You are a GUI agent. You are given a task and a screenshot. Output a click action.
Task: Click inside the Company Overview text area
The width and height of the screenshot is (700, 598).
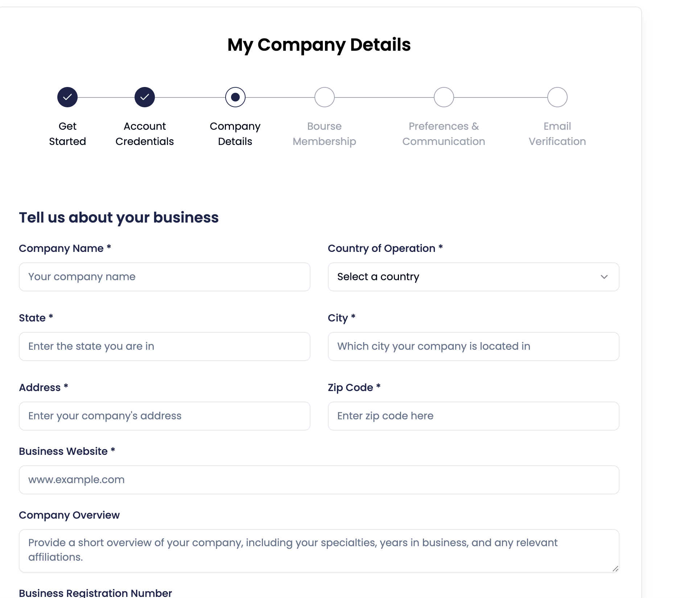[x=319, y=551]
